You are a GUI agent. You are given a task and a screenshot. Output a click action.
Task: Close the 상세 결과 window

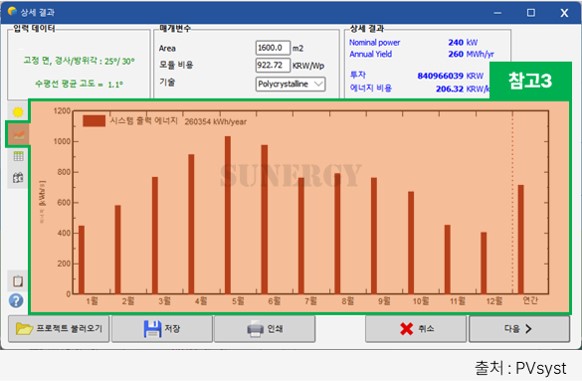[564, 13]
